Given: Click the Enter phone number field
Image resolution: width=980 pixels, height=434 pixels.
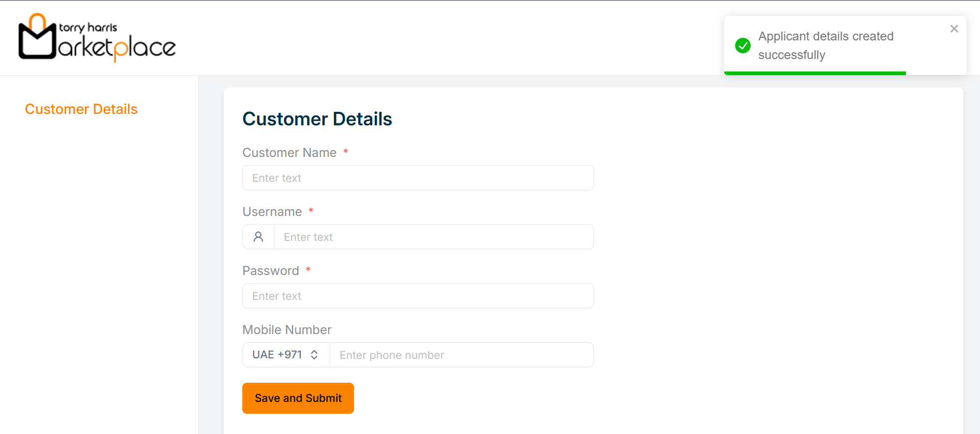Looking at the screenshot, I should pos(461,355).
